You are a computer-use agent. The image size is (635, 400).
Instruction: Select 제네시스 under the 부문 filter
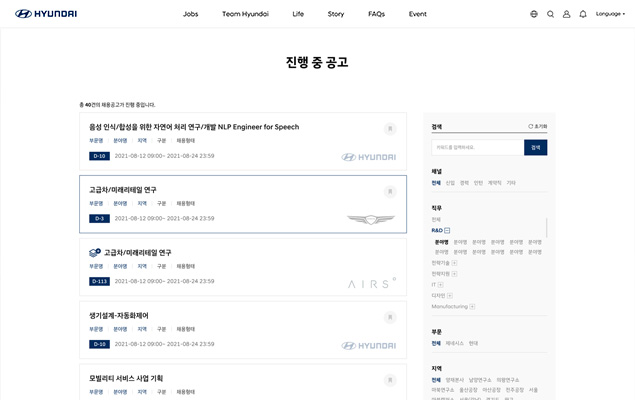pos(454,343)
